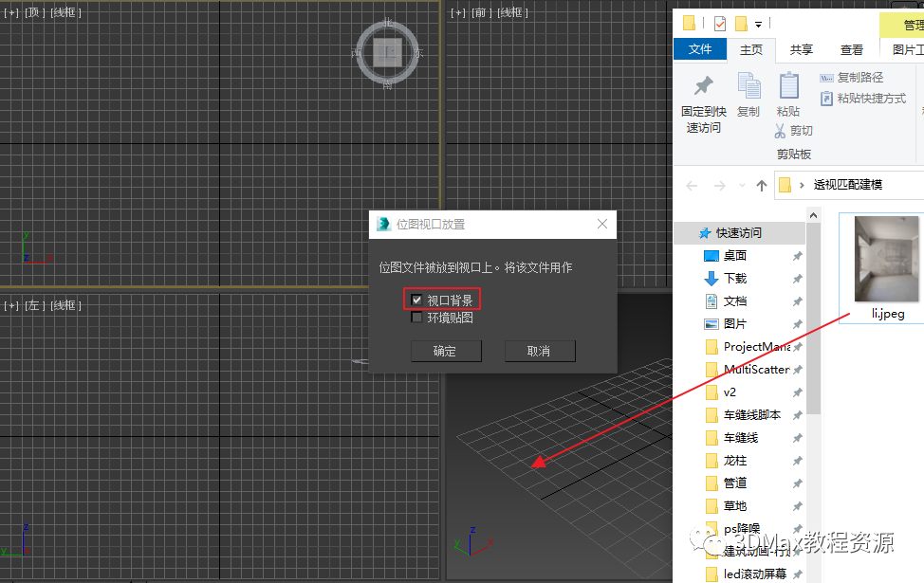Click the navigation pane scroll-up arrow
Image resolution: width=924 pixels, height=583 pixels.
[x=813, y=215]
